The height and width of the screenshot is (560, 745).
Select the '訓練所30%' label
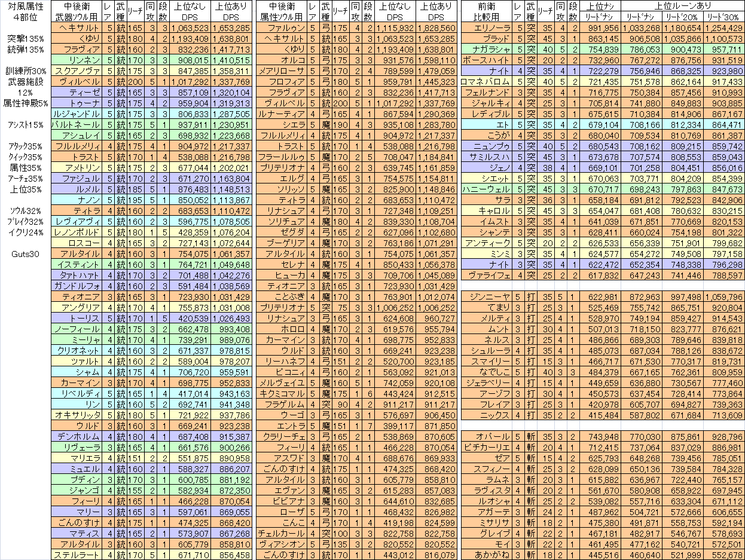click(x=26, y=71)
